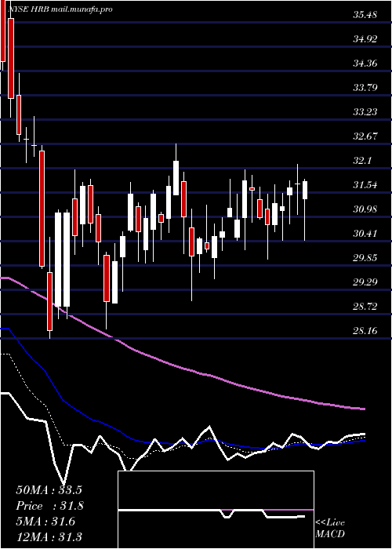Click the last white candlestick on the right
This screenshot has height=549, width=392.
point(305,190)
